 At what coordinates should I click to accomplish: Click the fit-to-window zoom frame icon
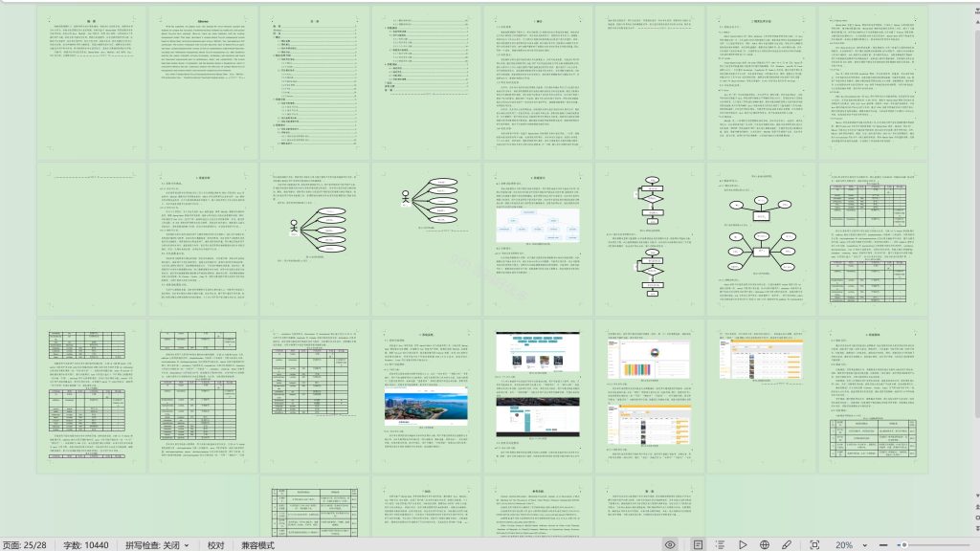(x=814, y=544)
